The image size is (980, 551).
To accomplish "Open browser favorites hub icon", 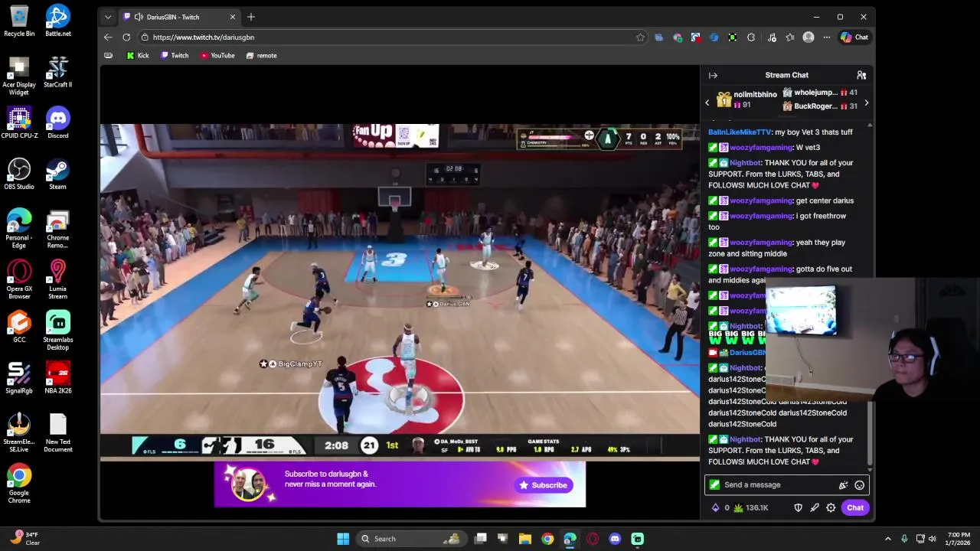I will (790, 37).
